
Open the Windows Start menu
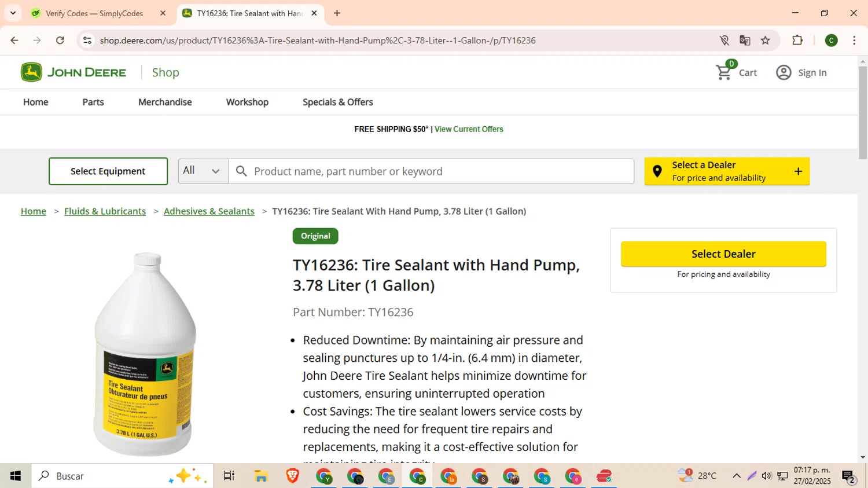pyautogui.click(x=16, y=476)
